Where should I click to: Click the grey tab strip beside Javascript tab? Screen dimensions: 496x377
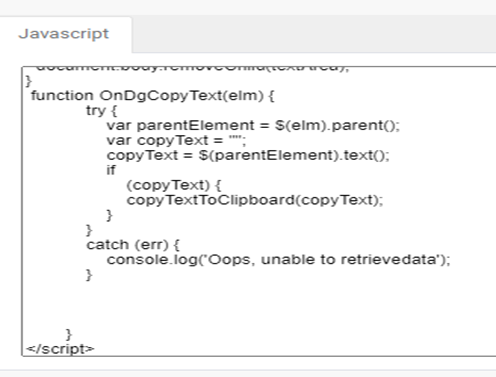314,34
